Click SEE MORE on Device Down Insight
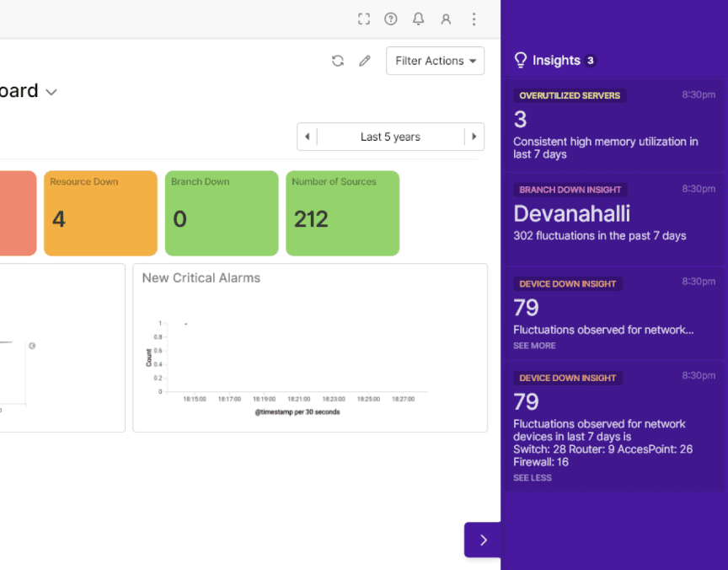The height and width of the screenshot is (570, 728). (x=534, y=346)
